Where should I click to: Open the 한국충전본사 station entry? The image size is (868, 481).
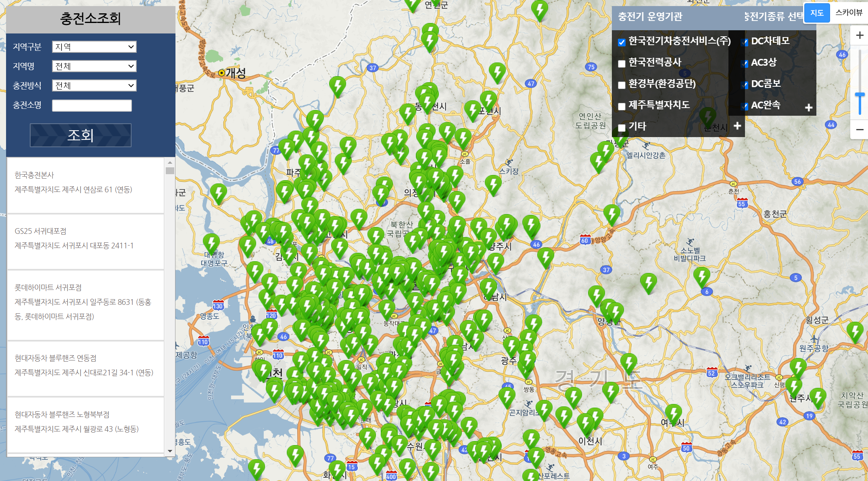tap(86, 185)
